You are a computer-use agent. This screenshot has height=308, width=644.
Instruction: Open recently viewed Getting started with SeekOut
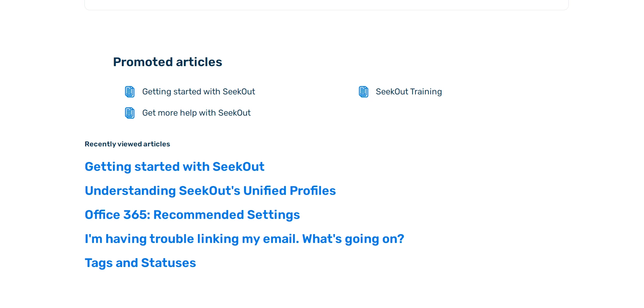(x=175, y=167)
